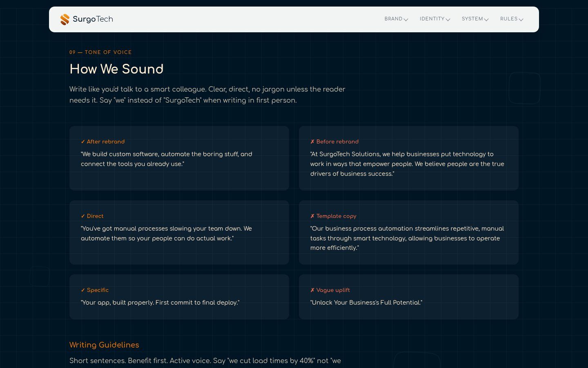Screen dimensions: 588x368
Task: Click the "After rebrand" card label
Action: [x=103, y=141]
